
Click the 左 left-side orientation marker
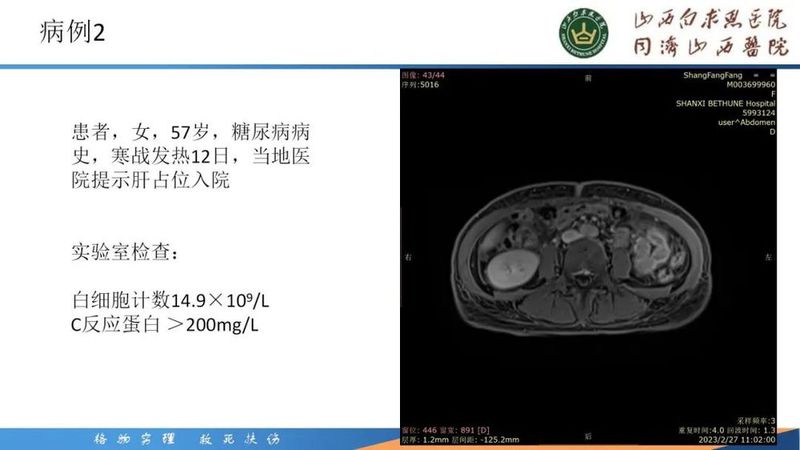[x=768, y=257]
